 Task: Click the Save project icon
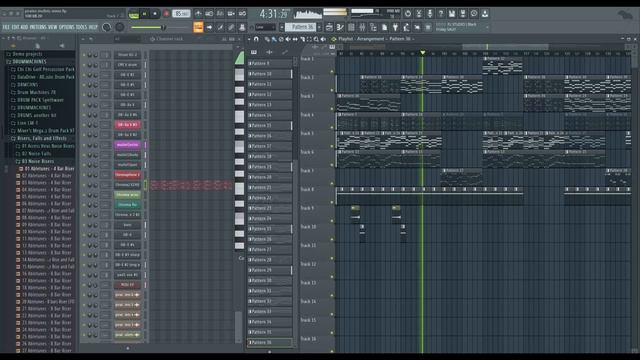click(x=452, y=14)
